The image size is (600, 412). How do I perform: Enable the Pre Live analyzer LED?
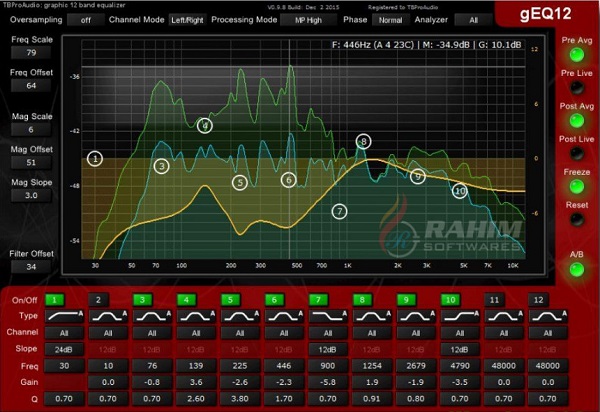coord(577,88)
